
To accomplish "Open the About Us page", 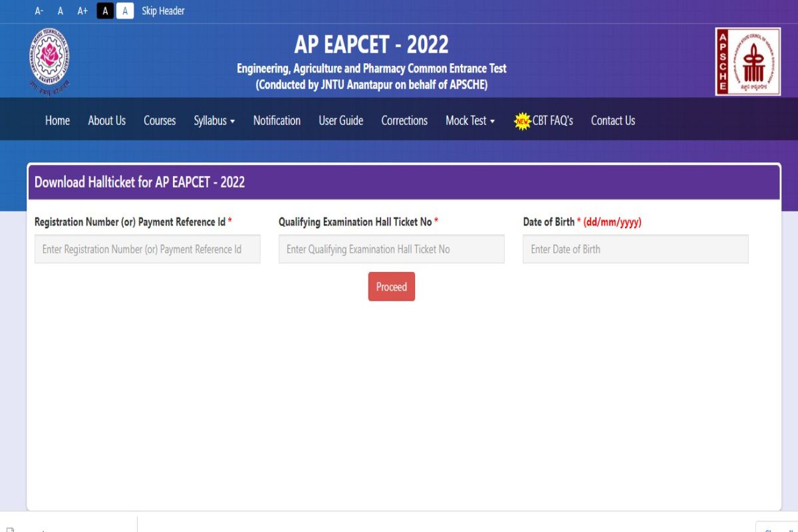I will [106, 120].
